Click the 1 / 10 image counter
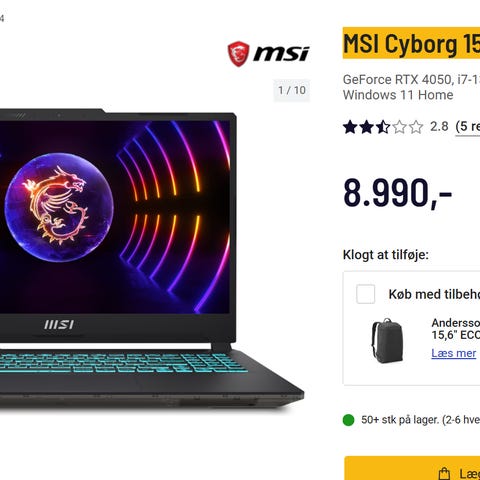480x480 pixels. tap(292, 90)
